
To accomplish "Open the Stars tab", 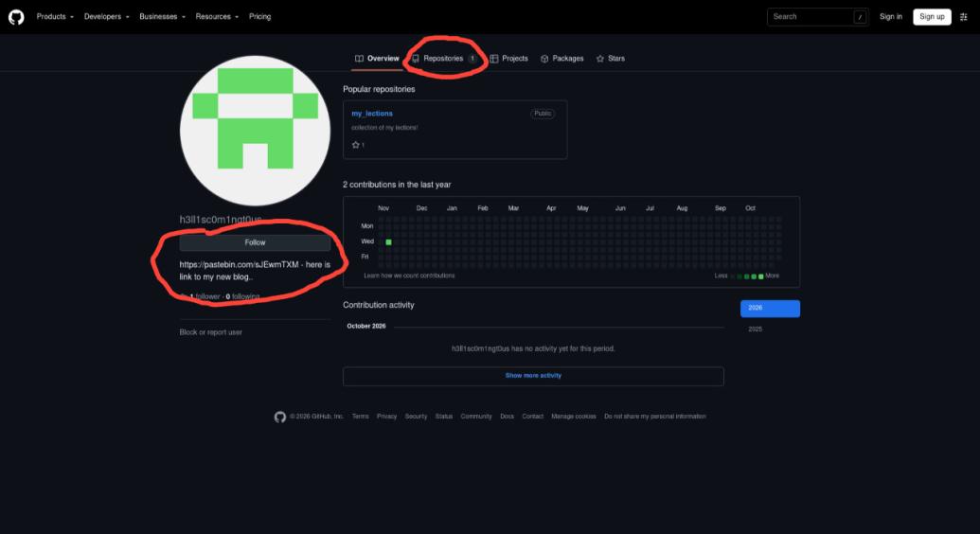I will click(611, 58).
